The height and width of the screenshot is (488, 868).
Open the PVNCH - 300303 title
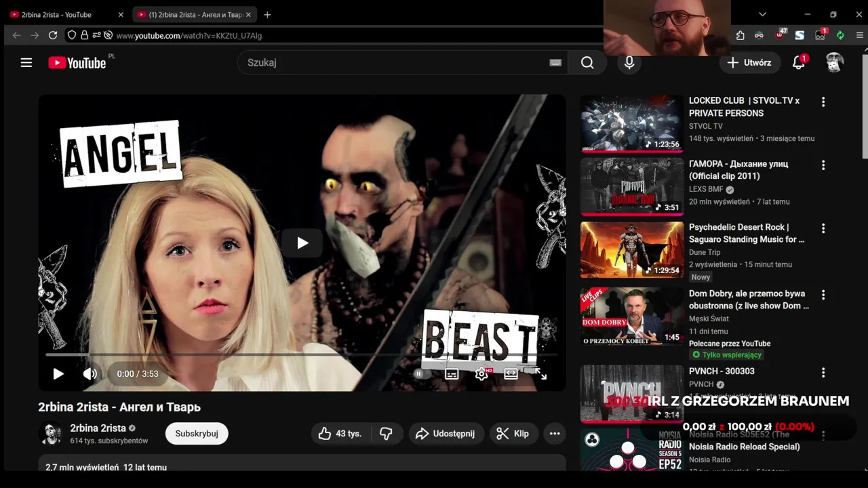tap(722, 371)
